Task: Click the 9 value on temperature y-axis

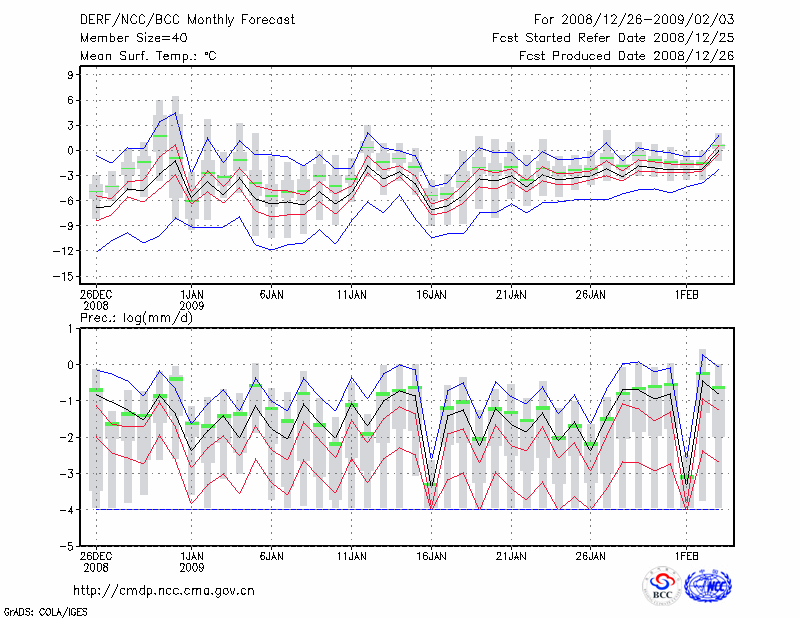Action: point(71,75)
